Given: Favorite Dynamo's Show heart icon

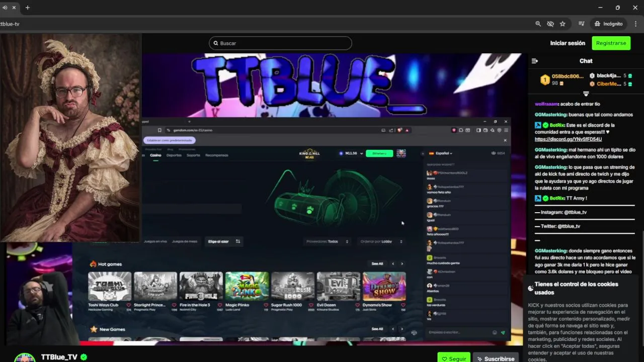Looking at the screenshot, I should coord(404,305).
